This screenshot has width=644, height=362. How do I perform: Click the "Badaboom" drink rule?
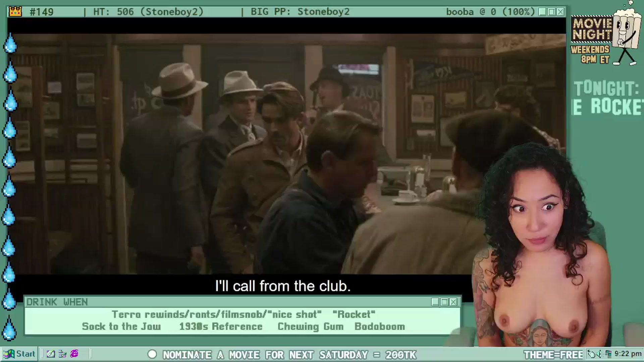pyautogui.click(x=380, y=326)
